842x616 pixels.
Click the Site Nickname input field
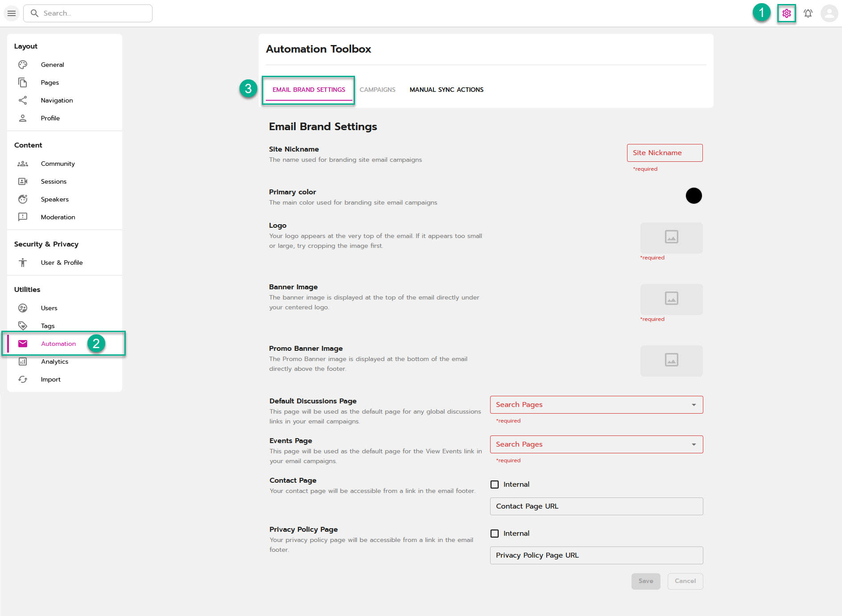665,153
